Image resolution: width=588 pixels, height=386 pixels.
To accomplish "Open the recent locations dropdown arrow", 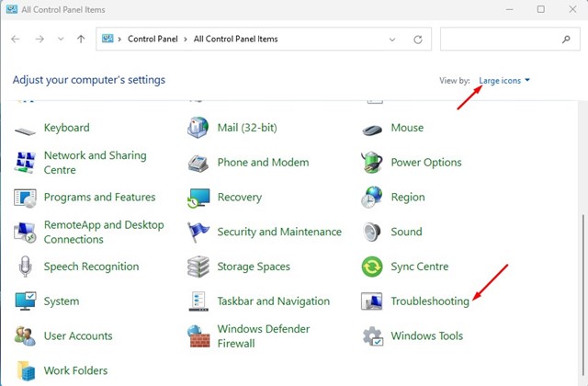I will [61, 40].
